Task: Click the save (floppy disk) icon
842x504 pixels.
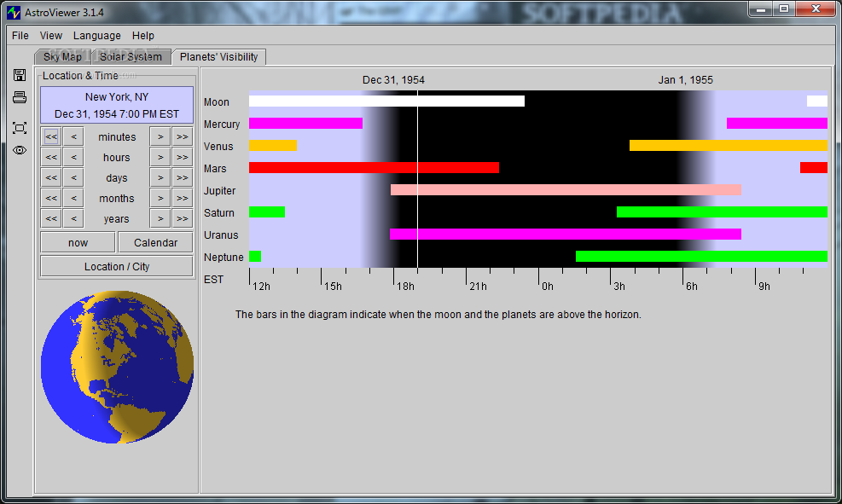Action: click(x=20, y=75)
